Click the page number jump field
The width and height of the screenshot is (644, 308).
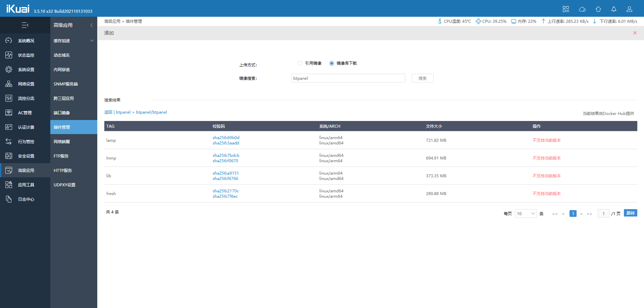(x=603, y=213)
